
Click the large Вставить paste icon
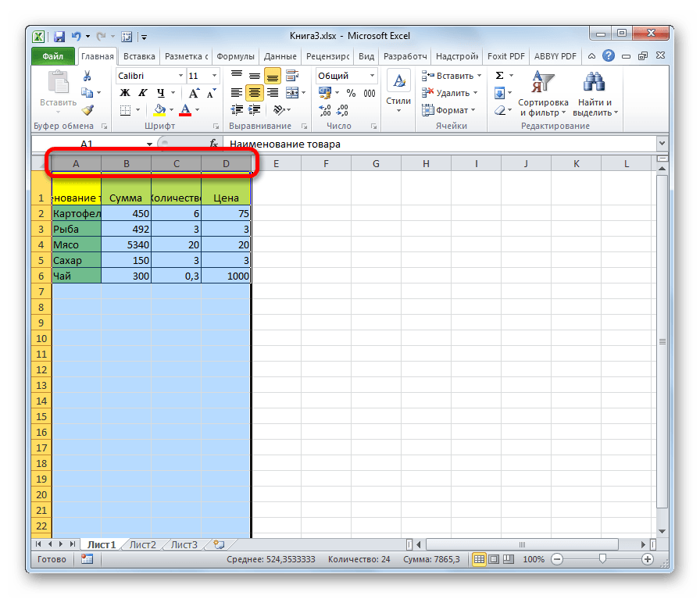(x=59, y=83)
